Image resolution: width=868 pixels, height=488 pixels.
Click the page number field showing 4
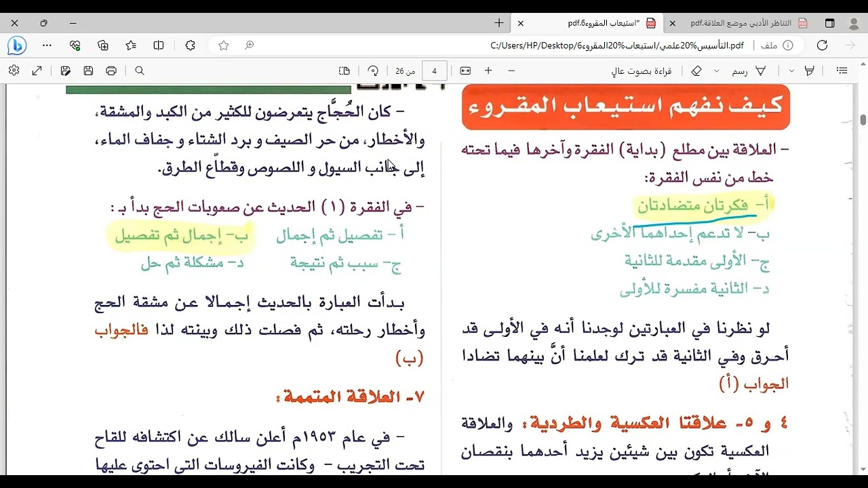click(434, 70)
